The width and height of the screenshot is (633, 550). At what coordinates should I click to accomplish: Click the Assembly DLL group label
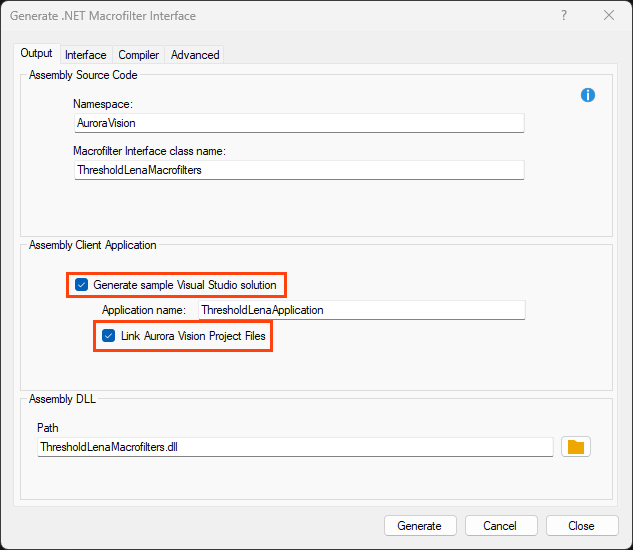(63, 399)
